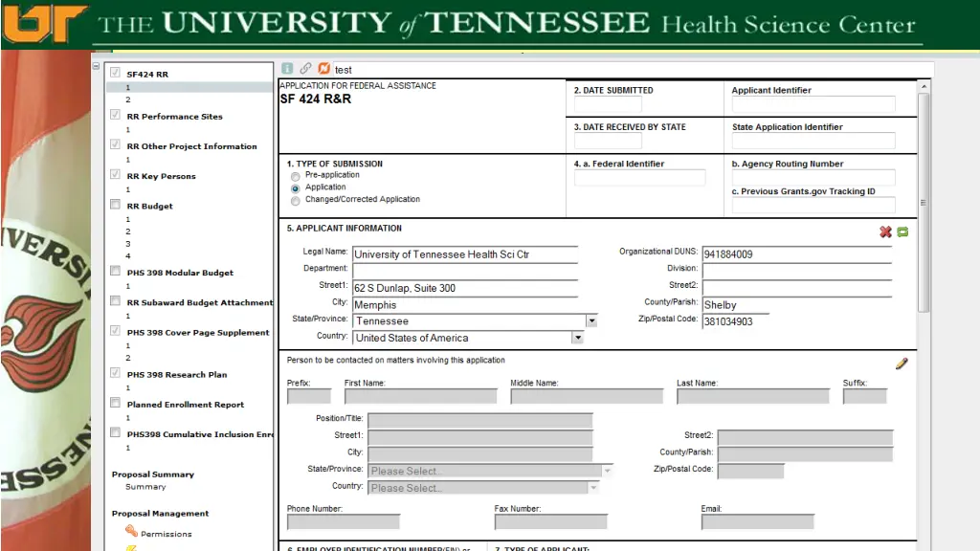The image size is (980, 551).
Task: Click the contact Phone Number field
Action: click(344, 521)
